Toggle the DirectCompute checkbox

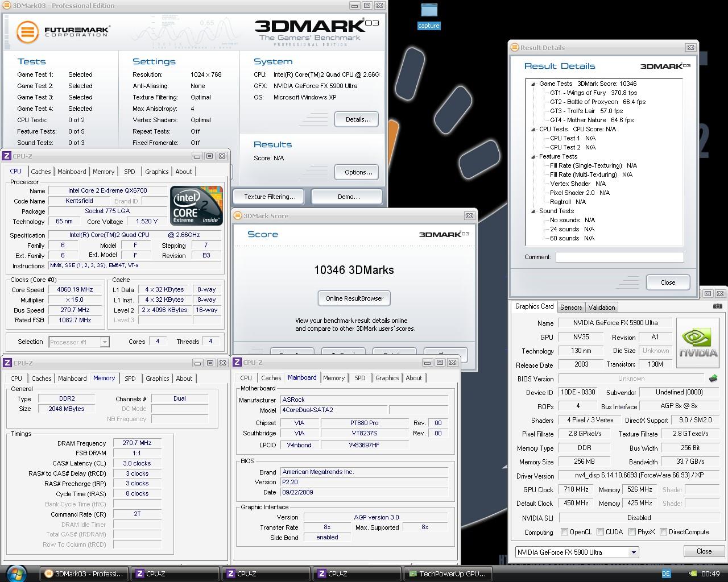click(x=663, y=532)
